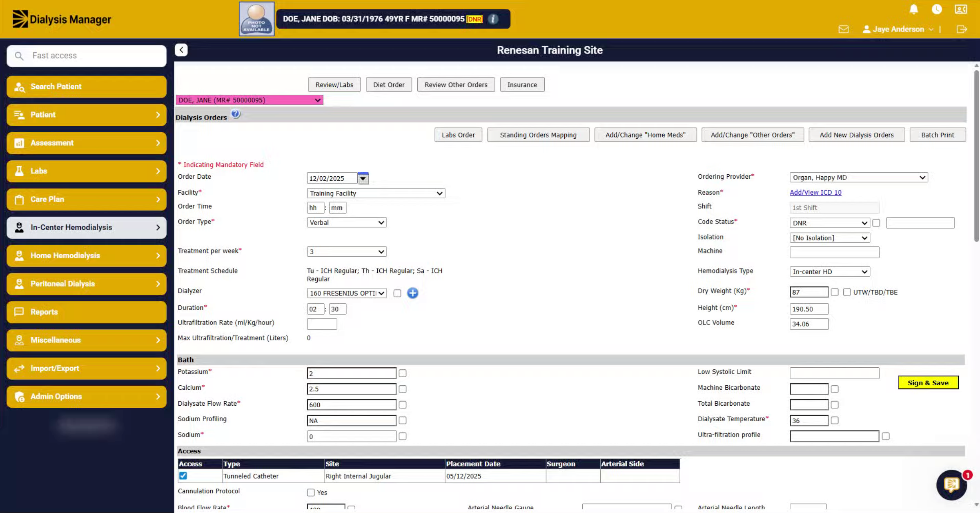Screen dimensions: 980x513
Task: Open the contact card icon in header
Action: click(961, 9)
